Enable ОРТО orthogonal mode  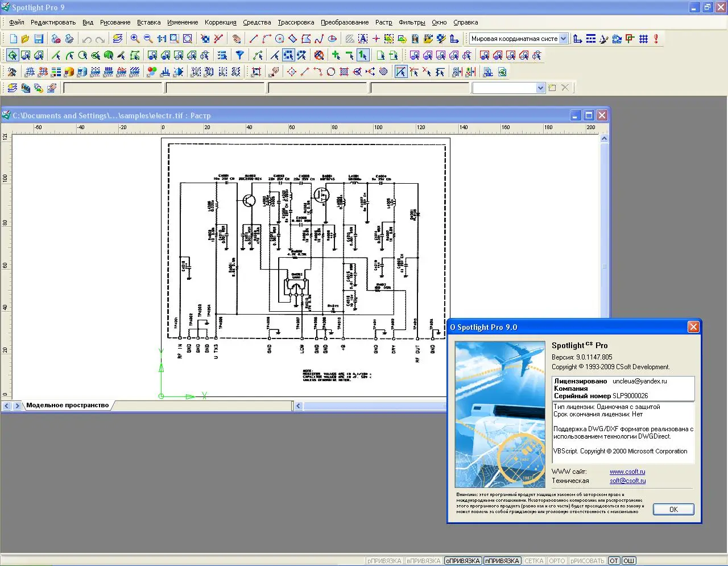[557, 561]
